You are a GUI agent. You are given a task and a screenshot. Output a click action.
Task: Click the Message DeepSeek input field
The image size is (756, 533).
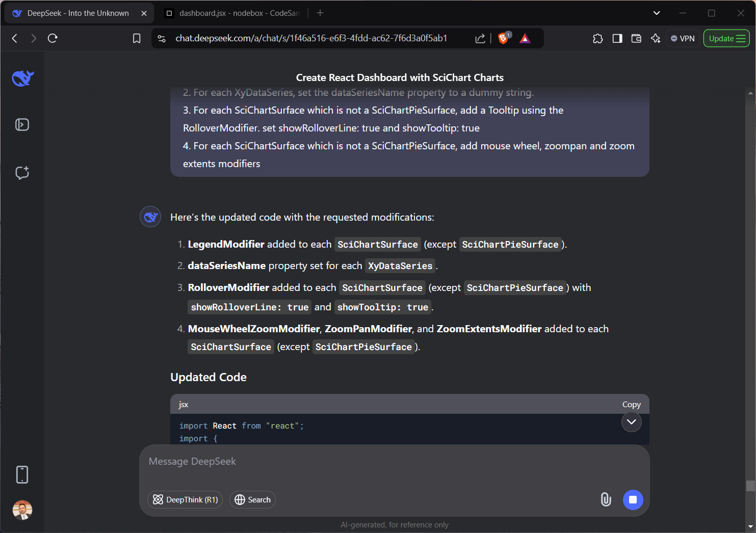click(394, 462)
